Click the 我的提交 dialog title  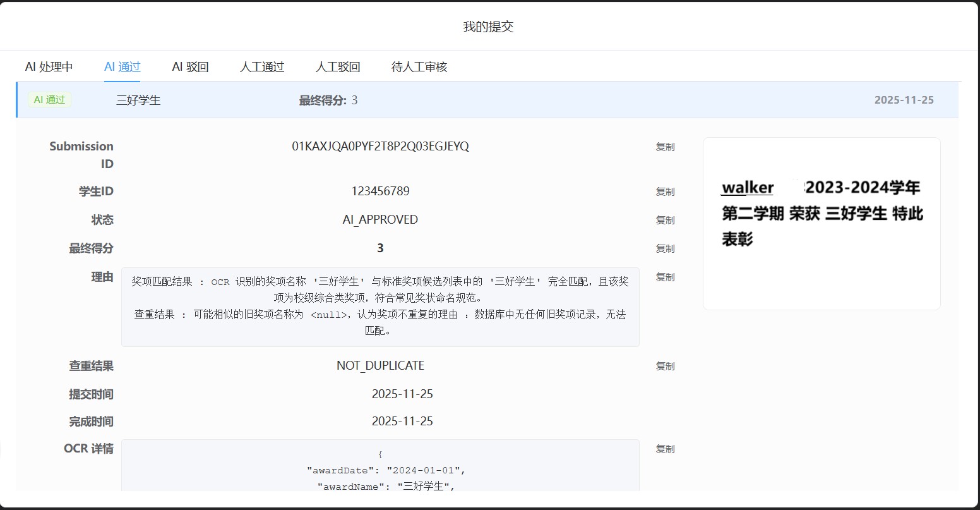coord(488,27)
